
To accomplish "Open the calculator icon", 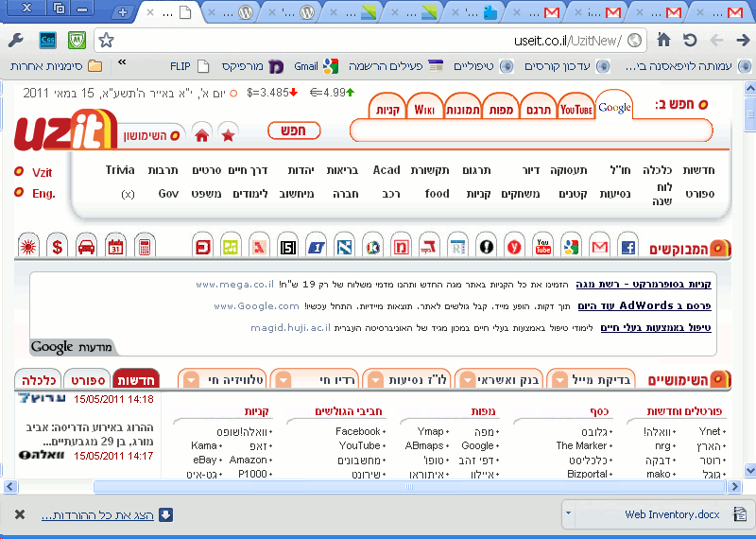I will tap(145, 247).
